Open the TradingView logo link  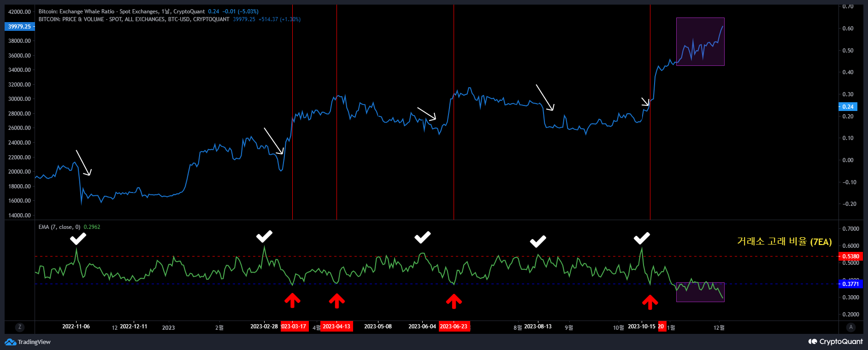(x=28, y=342)
